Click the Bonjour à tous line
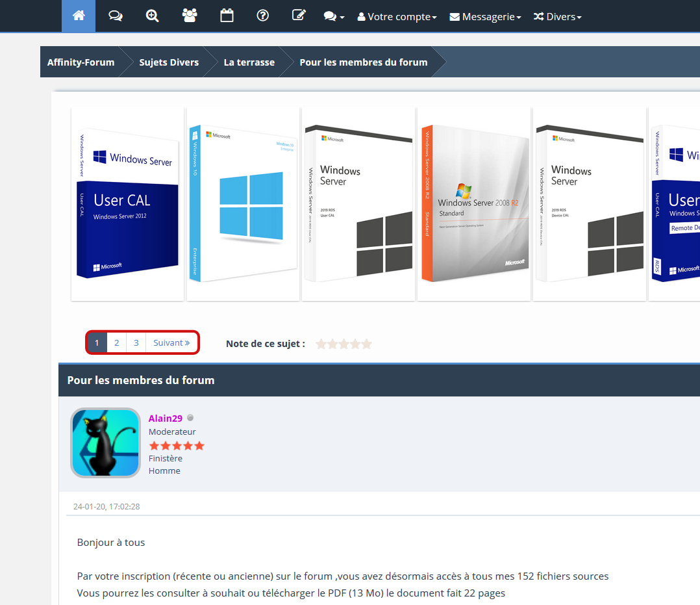The height and width of the screenshot is (605, 700). coord(111,543)
